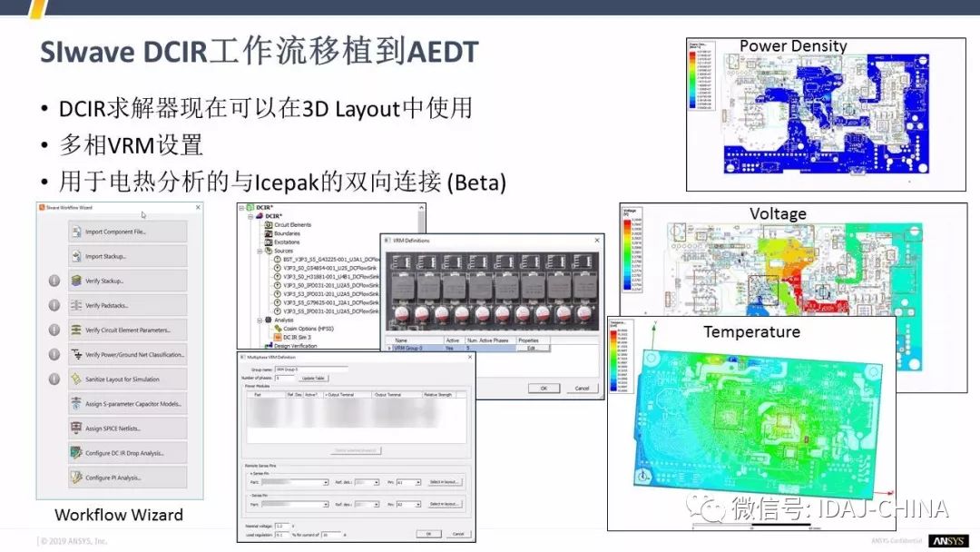Screen dimensions: 980x552
Task: Click the Configure DC IR Drop Analysis icon
Action: click(76, 453)
